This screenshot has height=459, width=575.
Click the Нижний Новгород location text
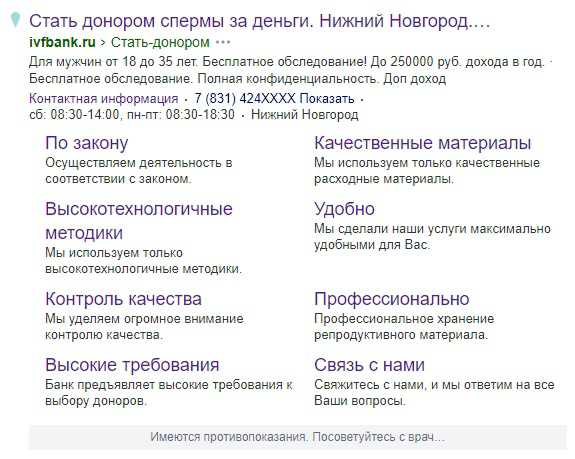(304, 115)
